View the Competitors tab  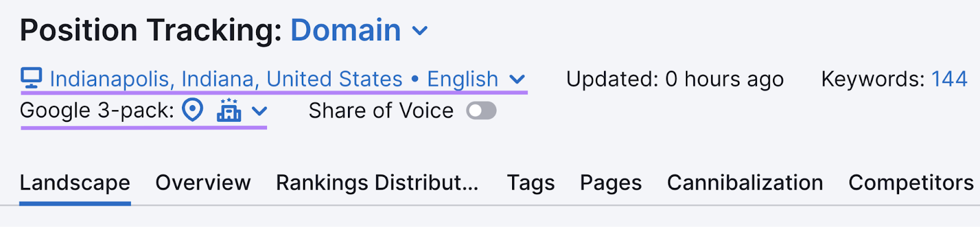coord(911,182)
